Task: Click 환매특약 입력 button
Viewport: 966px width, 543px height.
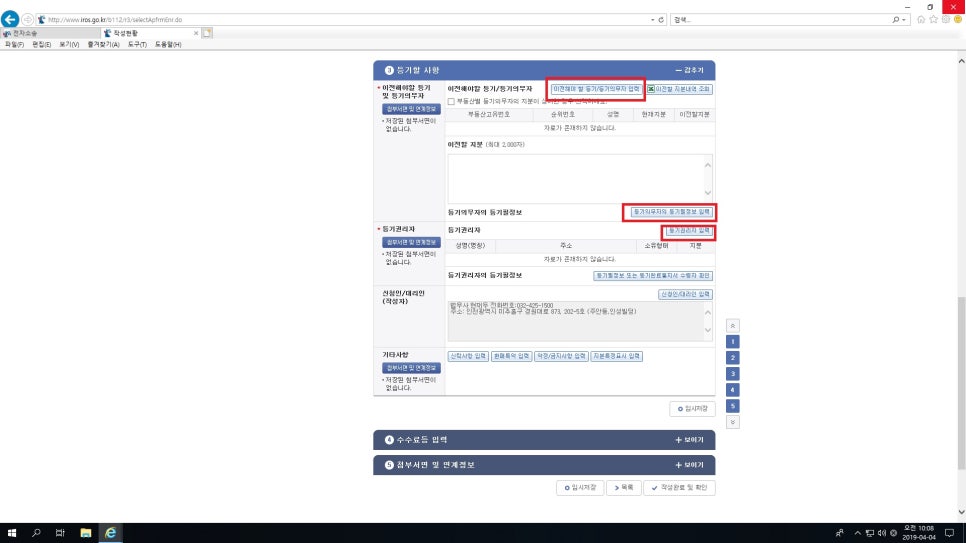Action: click(511, 356)
